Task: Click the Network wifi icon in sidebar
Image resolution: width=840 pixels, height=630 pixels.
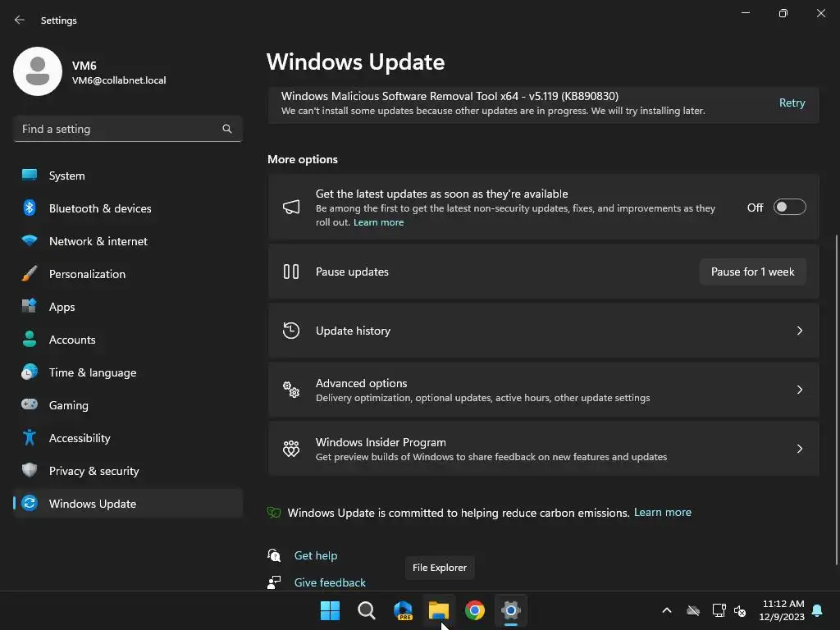Action: [x=30, y=240]
